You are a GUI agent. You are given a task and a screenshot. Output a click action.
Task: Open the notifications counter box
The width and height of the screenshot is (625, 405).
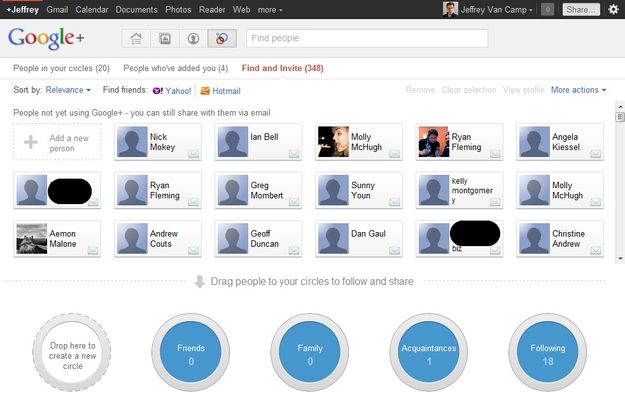click(547, 10)
